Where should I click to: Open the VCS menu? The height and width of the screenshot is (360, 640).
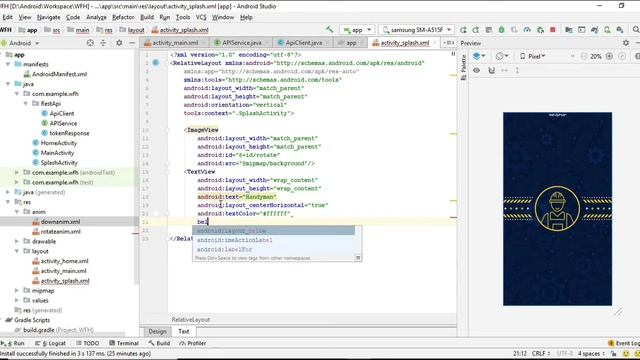[201, 17]
